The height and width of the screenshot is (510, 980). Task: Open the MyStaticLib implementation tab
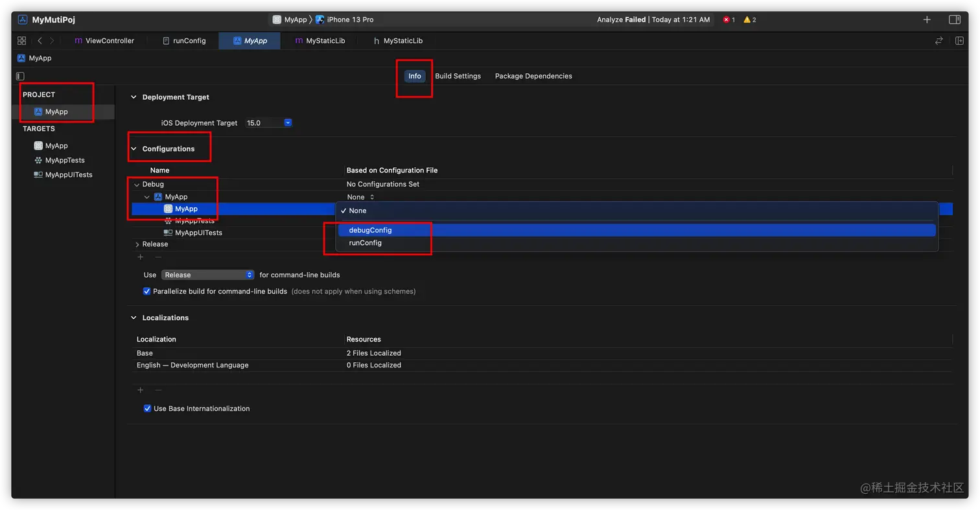320,40
